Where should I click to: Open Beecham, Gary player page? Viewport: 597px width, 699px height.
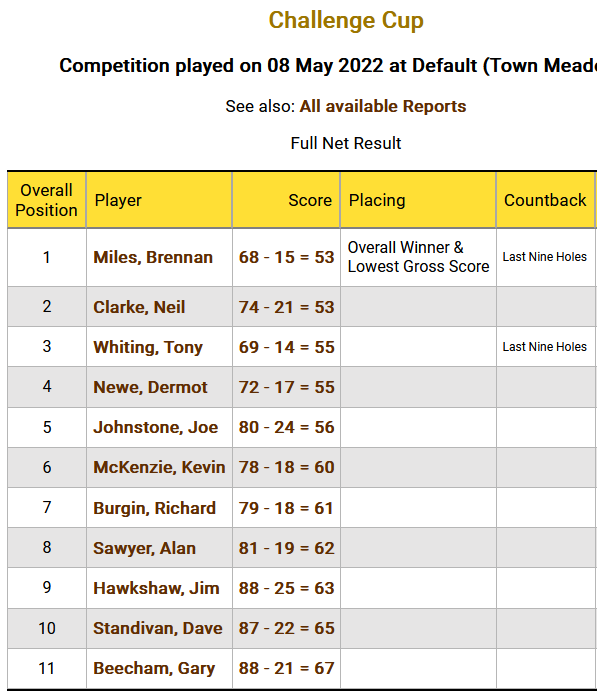point(154,668)
